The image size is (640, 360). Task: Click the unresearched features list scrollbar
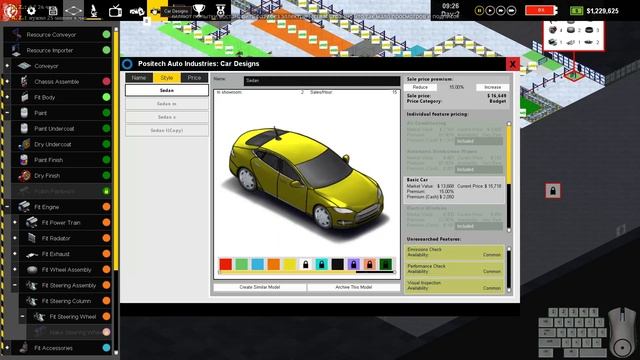(x=509, y=269)
